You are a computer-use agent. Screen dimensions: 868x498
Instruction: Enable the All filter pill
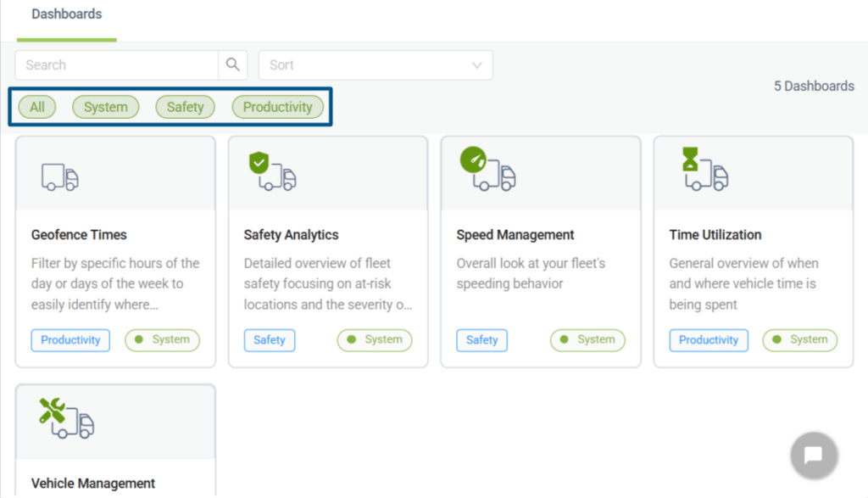(x=36, y=107)
